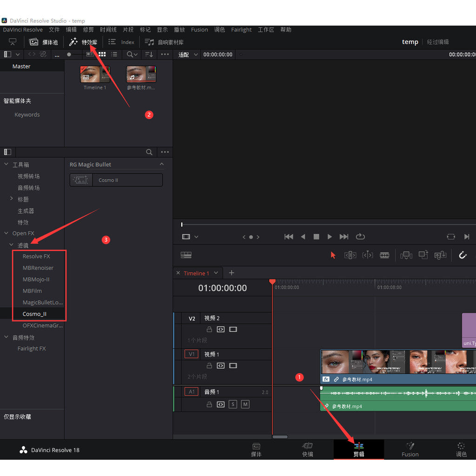The height and width of the screenshot is (476, 476).
Task: Collapse the RG Magic Bullet section
Action: (162, 164)
